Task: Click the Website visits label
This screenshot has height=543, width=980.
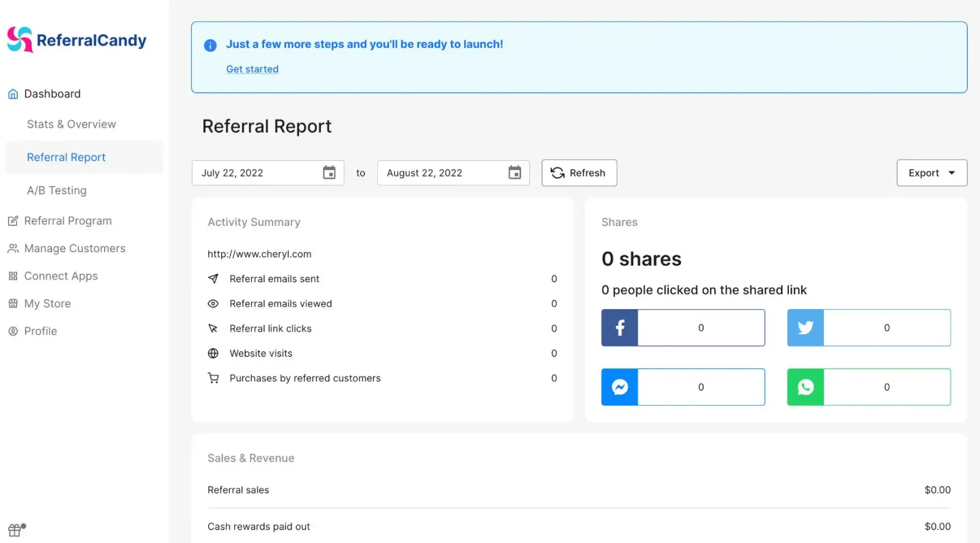Action: [261, 353]
